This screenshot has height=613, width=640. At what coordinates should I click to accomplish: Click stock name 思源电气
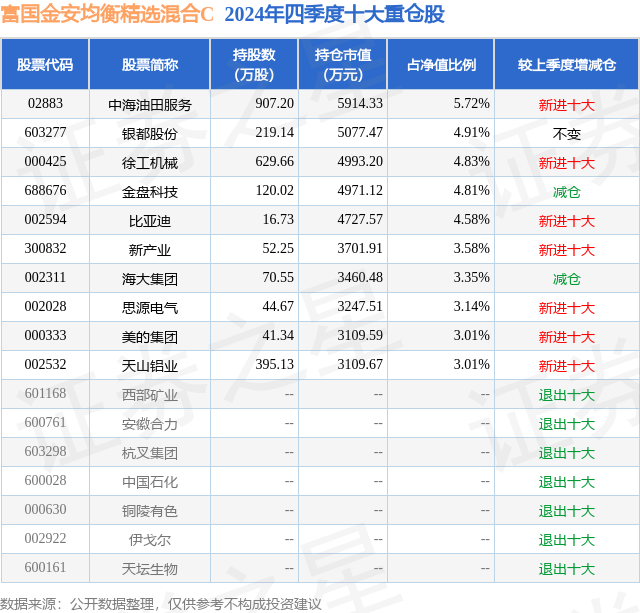[x=150, y=308]
